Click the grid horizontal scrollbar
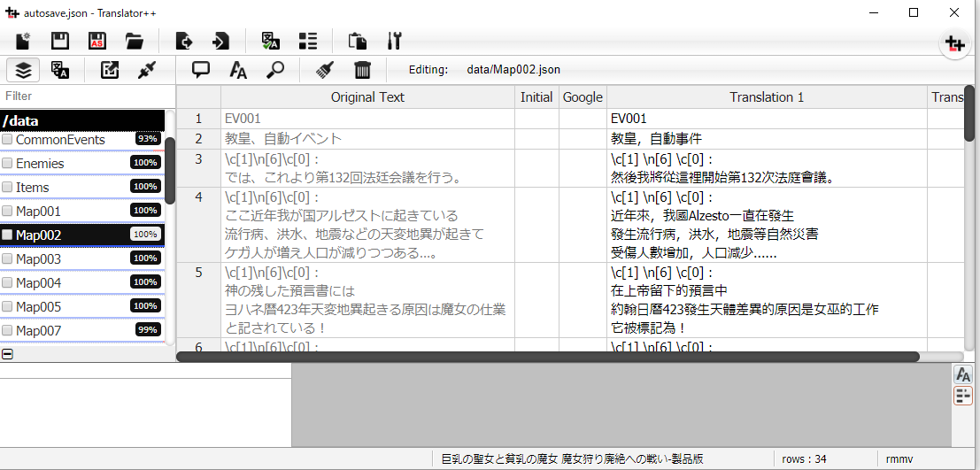This screenshot has height=470, width=980. point(548,357)
